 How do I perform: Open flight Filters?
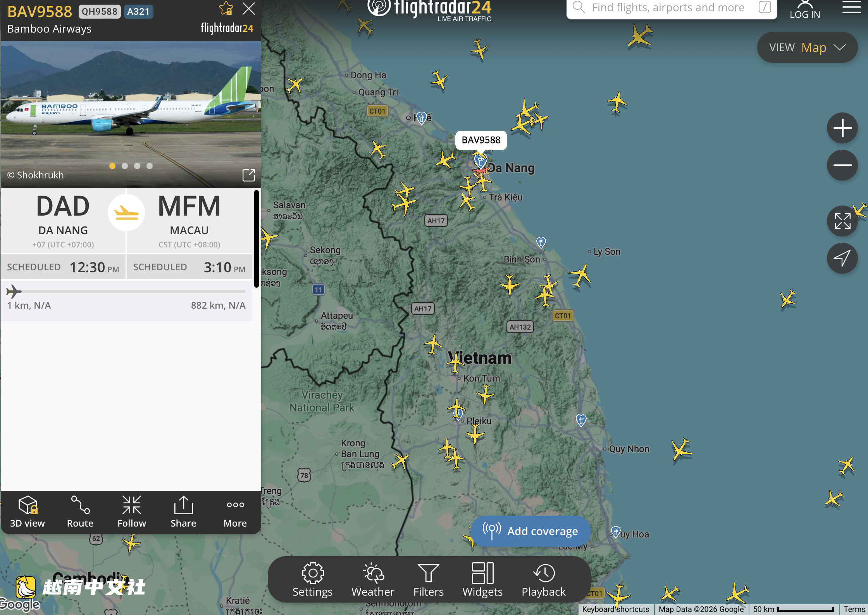pyautogui.click(x=429, y=580)
